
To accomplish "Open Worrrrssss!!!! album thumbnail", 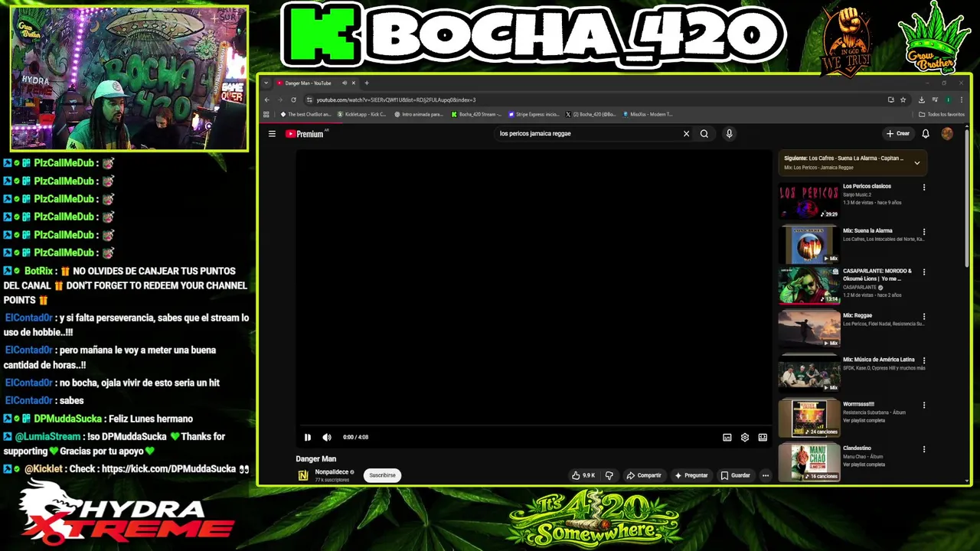I will tap(809, 418).
